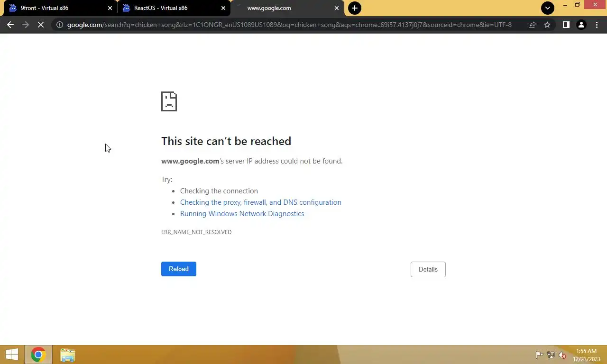Image resolution: width=607 pixels, height=364 pixels.
Task: Open the Chrome three-dot menu
Action: tap(597, 25)
